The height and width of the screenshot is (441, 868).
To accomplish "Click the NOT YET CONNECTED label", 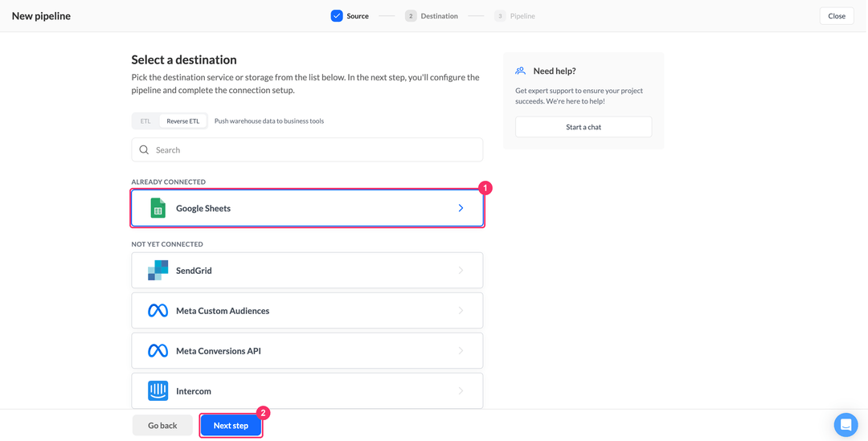I will (167, 244).
